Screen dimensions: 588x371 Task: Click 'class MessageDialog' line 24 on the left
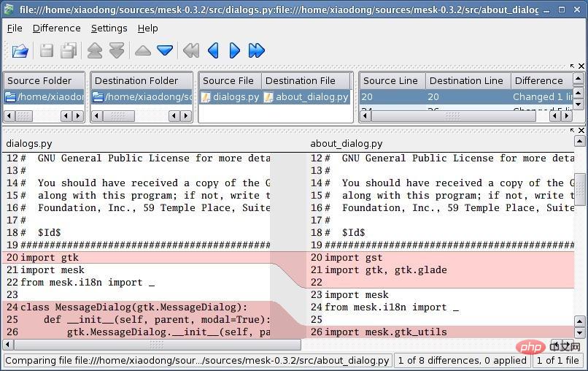coord(136,307)
